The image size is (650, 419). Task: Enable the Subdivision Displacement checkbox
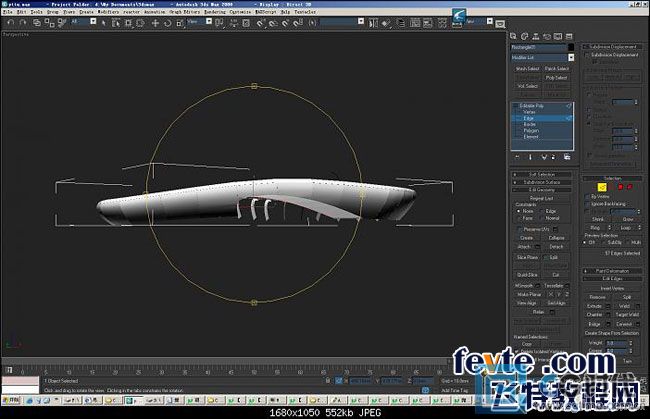tap(587, 55)
